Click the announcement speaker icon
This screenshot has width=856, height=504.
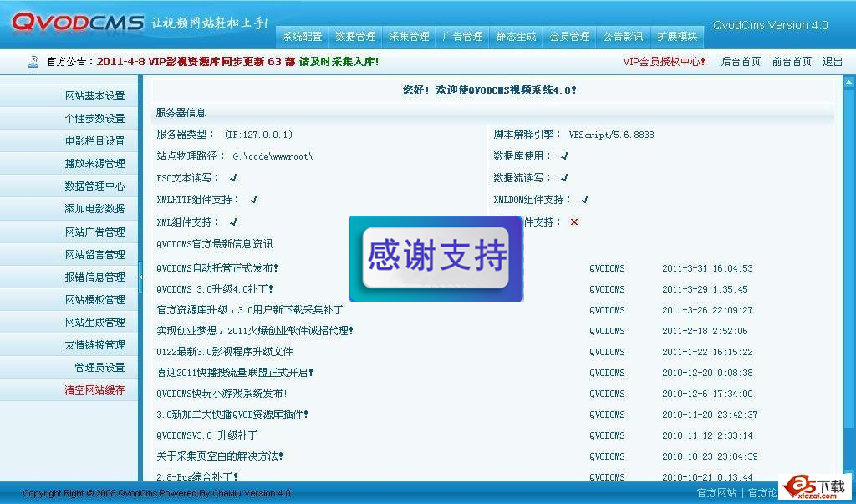(33, 62)
